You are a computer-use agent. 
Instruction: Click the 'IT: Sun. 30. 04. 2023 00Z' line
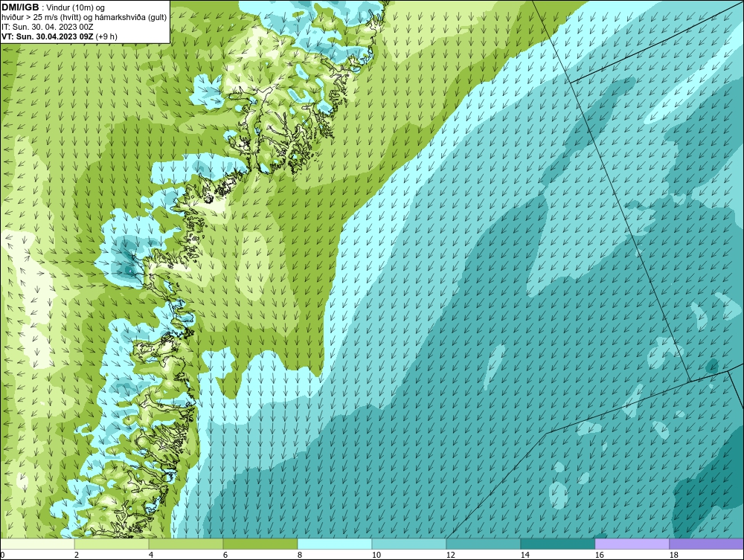[48, 27]
